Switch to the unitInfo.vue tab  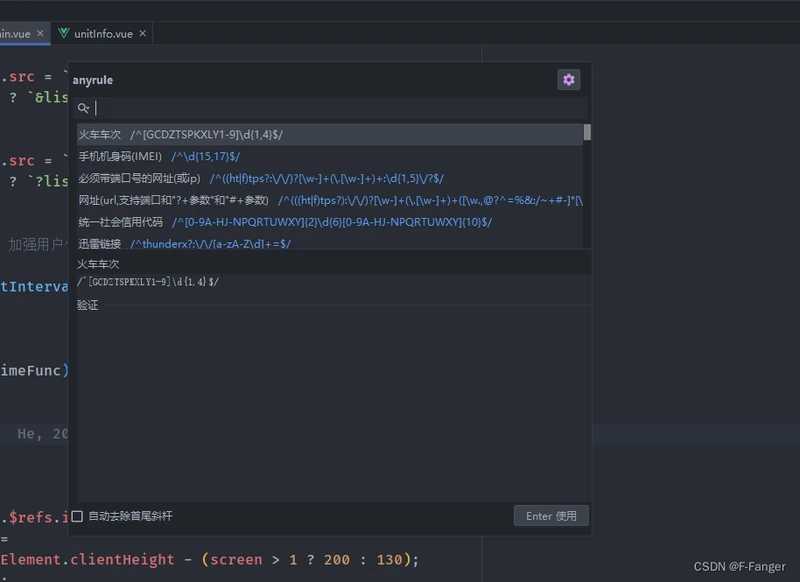click(x=103, y=34)
